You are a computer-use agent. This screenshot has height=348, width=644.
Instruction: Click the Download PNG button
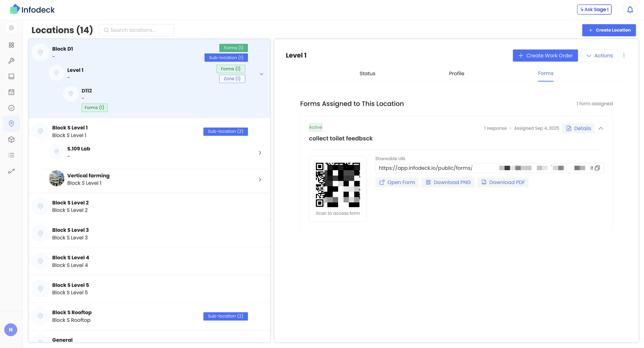tap(448, 182)
